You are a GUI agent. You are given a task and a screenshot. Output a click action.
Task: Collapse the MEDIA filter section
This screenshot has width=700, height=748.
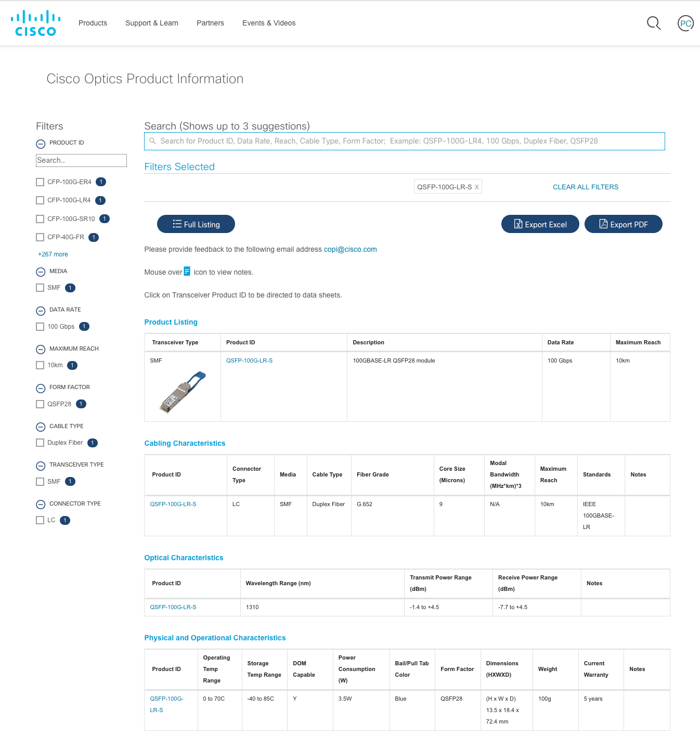point(41,272)
